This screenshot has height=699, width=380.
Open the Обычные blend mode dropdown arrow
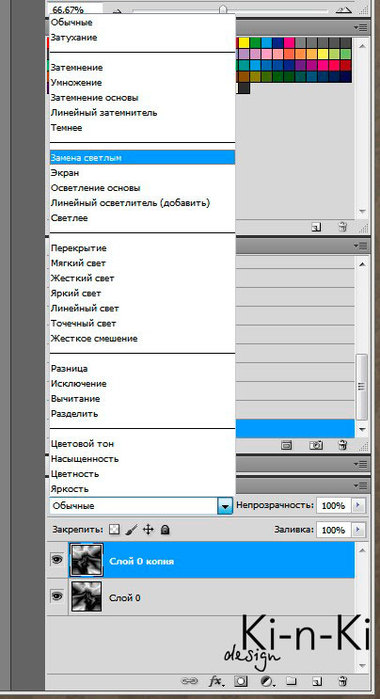(225, 506)
